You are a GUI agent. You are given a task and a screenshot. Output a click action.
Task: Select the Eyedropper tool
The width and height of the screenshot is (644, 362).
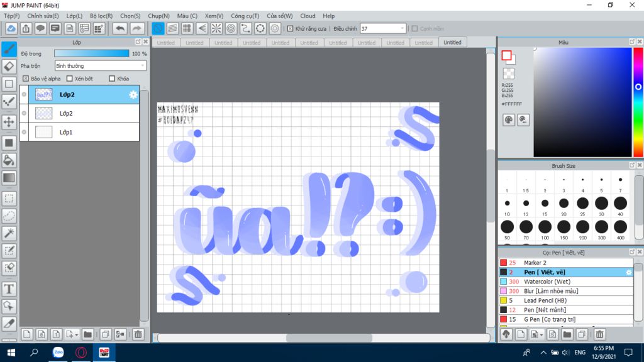(9, 324)
